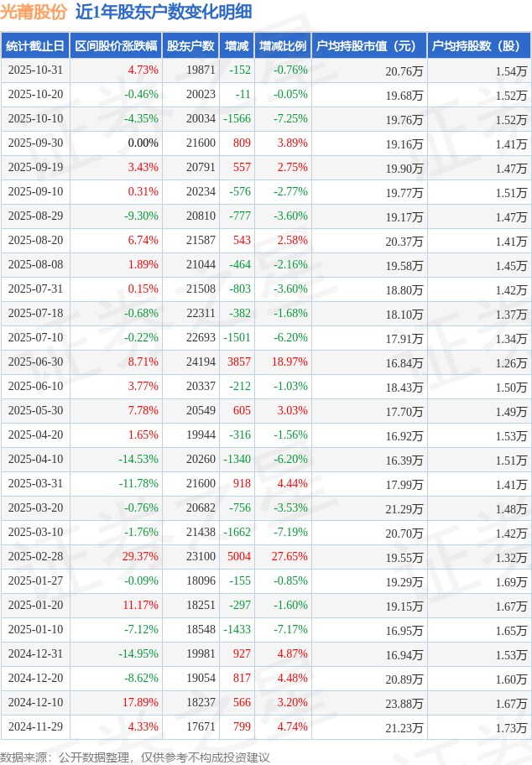Click the 29.37% price change value

[x=139, y=557]
